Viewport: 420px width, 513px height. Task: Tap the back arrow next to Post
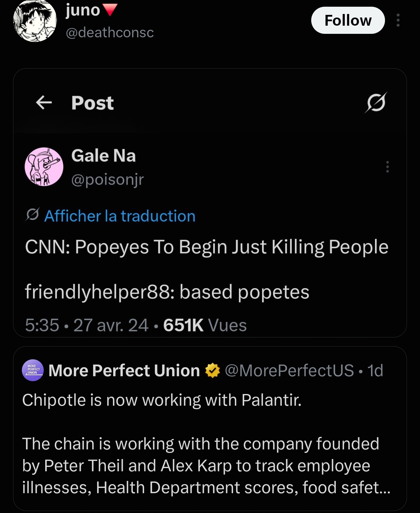point(44,103)
